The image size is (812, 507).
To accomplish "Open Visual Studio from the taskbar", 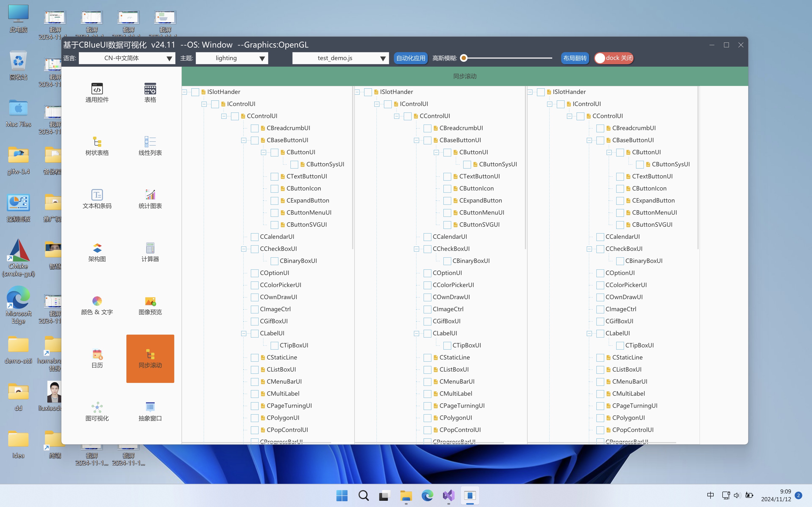I will [449, 495].
